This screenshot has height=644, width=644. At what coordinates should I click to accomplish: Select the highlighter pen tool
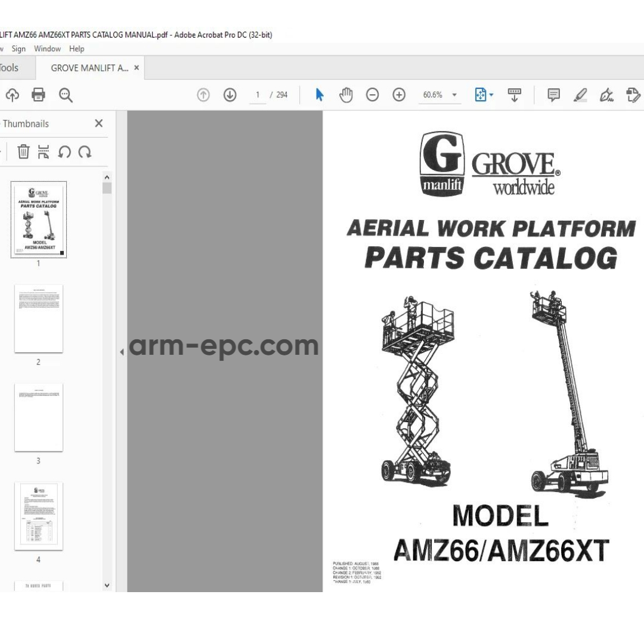click(x=580, y=95)
